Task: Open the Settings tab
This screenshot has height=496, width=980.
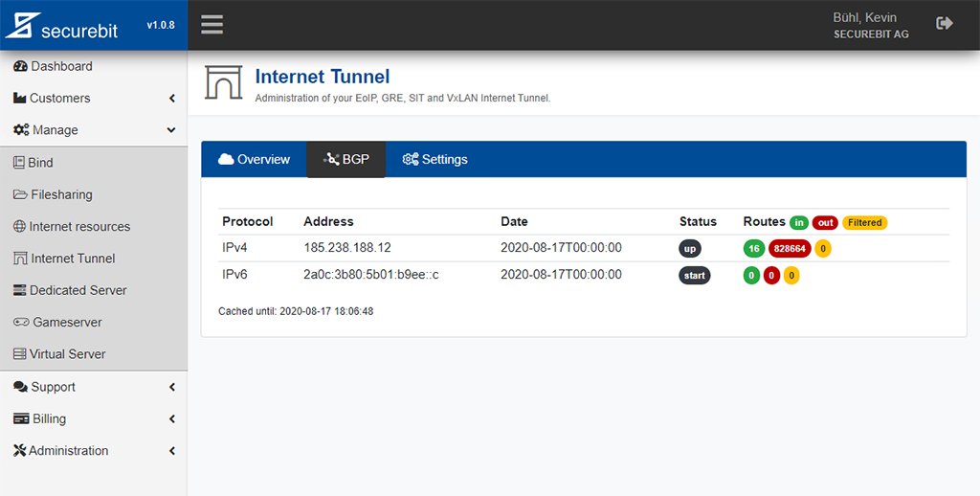Action: (435, 160)
